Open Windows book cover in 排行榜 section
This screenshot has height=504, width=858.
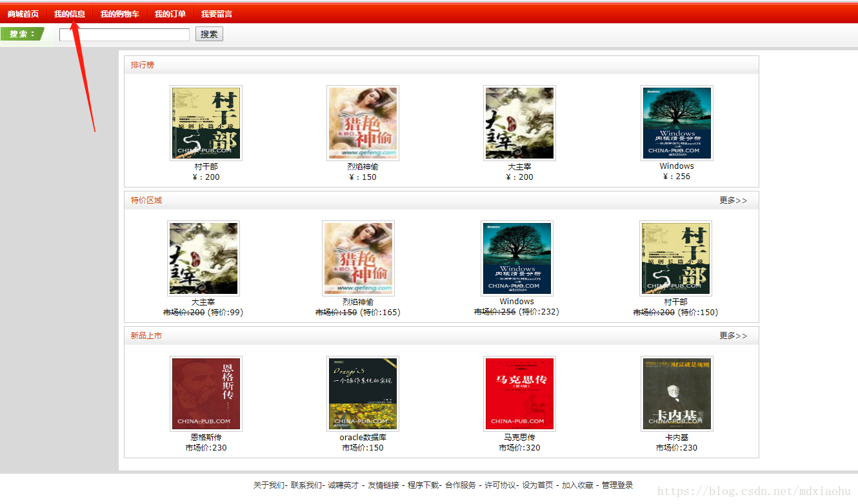tap(677, 123)
